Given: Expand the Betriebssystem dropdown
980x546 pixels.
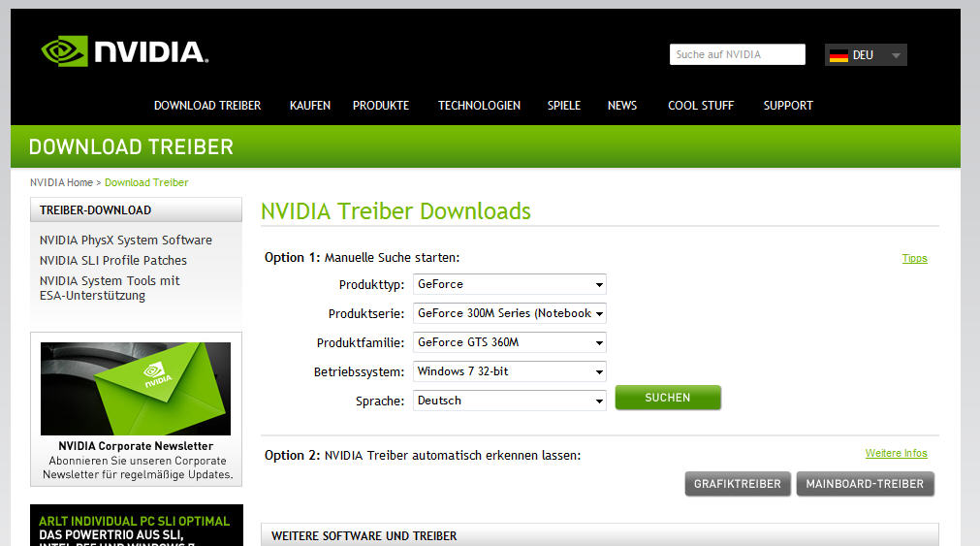Looking at the screenshot, I should pos(509,371).
